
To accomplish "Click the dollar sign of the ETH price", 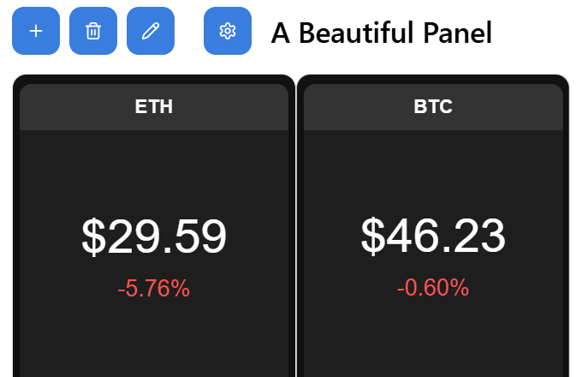I will point(92,237).
